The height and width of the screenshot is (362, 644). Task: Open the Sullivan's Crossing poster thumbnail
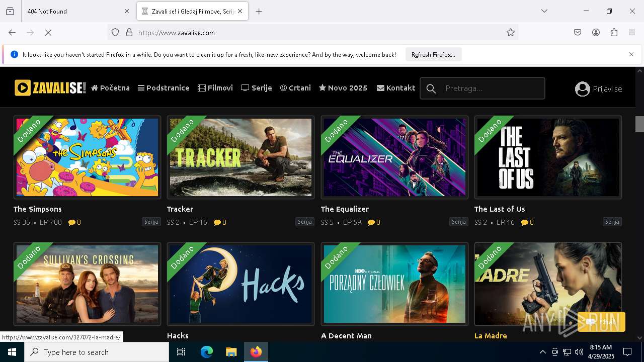click(x=87, y=284)
